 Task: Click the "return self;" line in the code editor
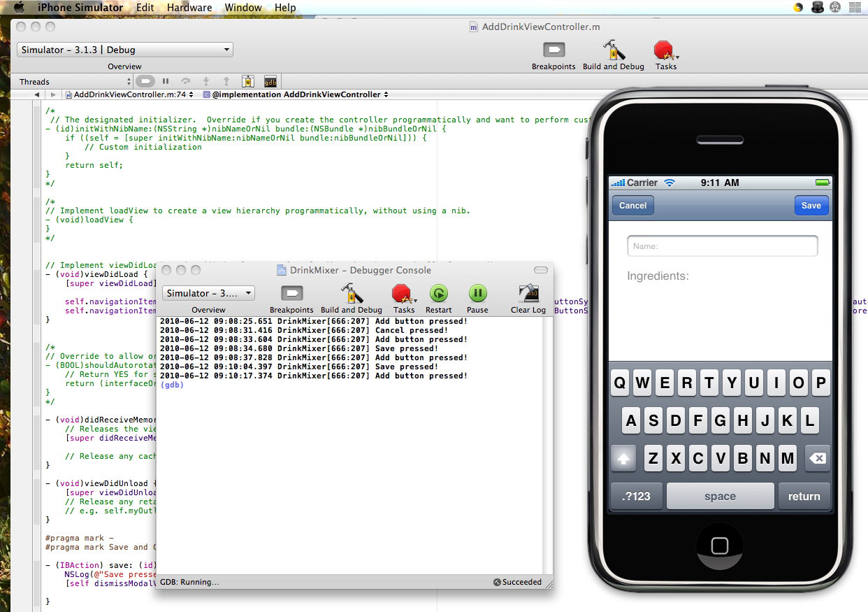(94, 165)
